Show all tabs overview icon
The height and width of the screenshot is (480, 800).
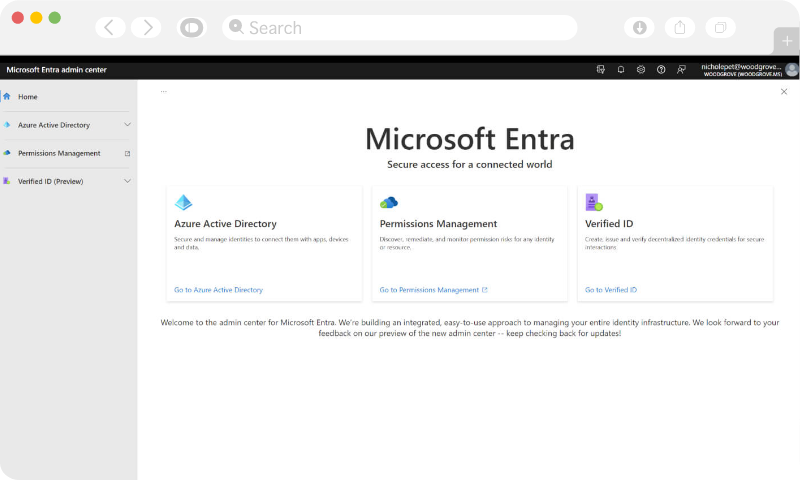click(x=720, y=28)
